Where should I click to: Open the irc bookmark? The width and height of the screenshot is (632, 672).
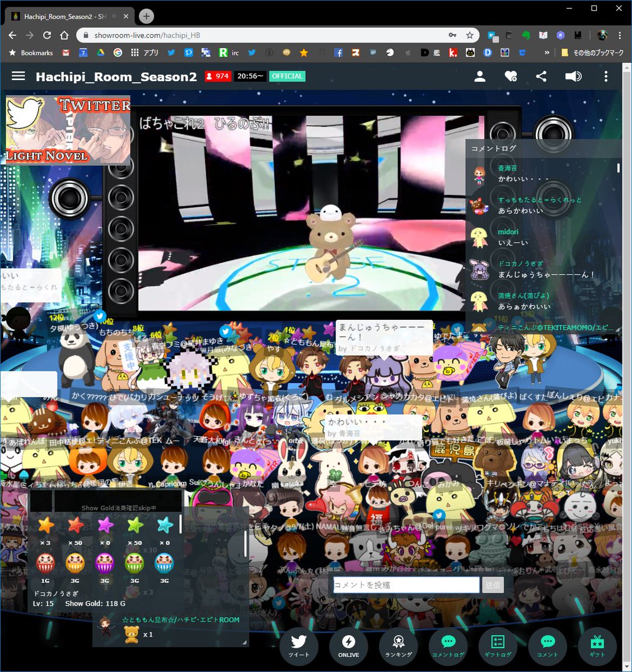click(229, 53)
